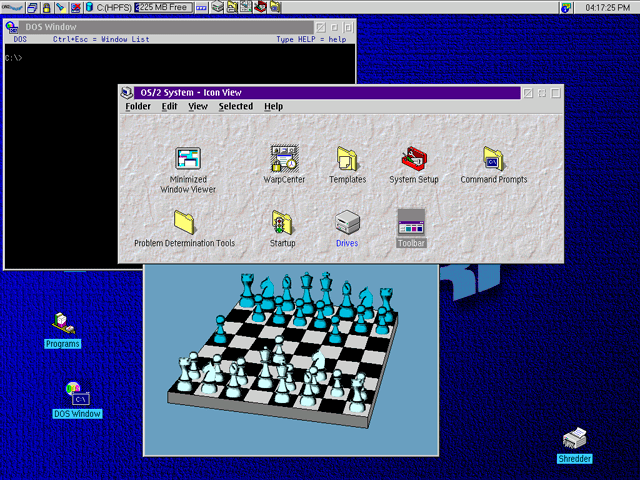Click the lockup padlock icon
This screenshot has width=640, height=480.
[47, 7]
